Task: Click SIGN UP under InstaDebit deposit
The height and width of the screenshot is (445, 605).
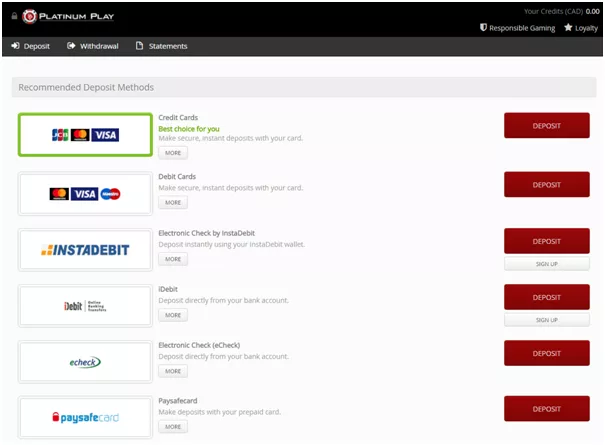Action: point(547,264)
